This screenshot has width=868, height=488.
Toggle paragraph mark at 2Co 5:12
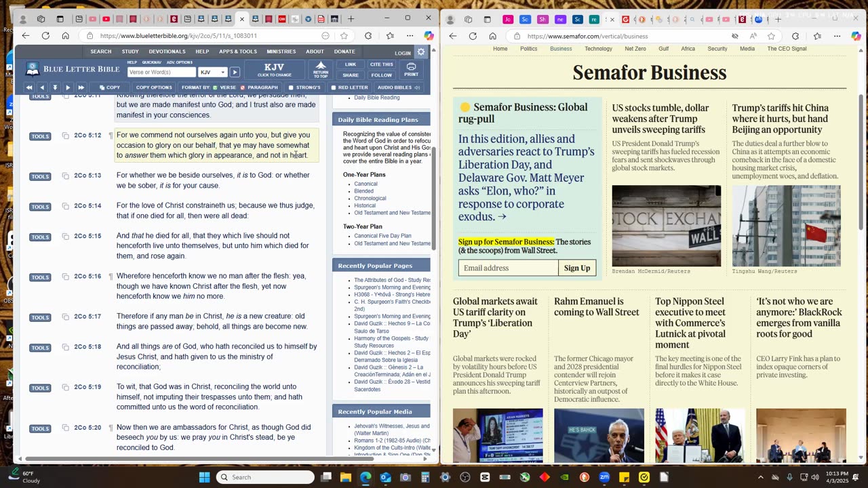point(111,136)
